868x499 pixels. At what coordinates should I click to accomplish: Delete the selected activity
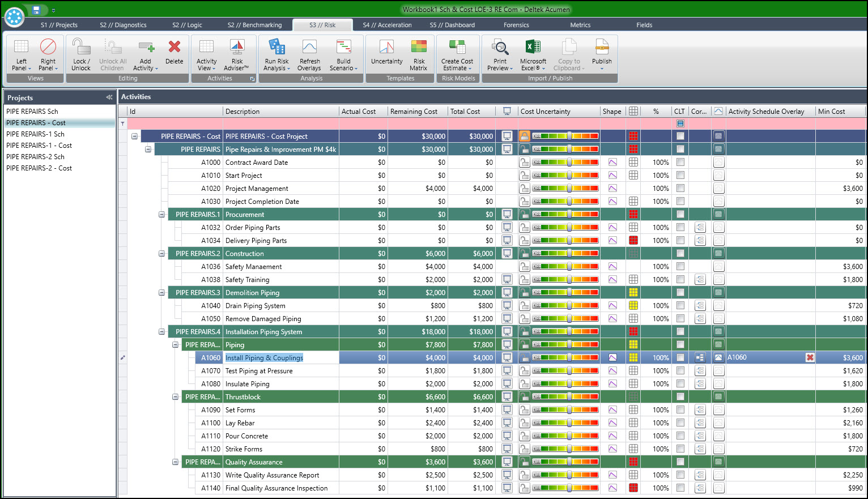click(175, 52)
